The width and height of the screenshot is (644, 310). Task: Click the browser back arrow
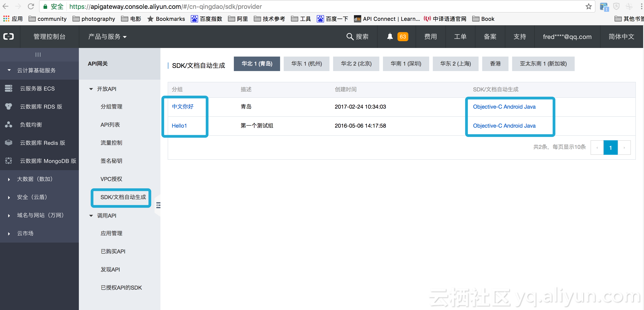(x=5, y=7)
